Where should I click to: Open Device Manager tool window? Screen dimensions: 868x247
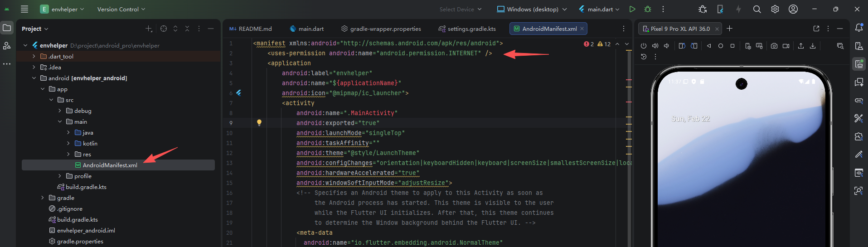coord(858,46)
